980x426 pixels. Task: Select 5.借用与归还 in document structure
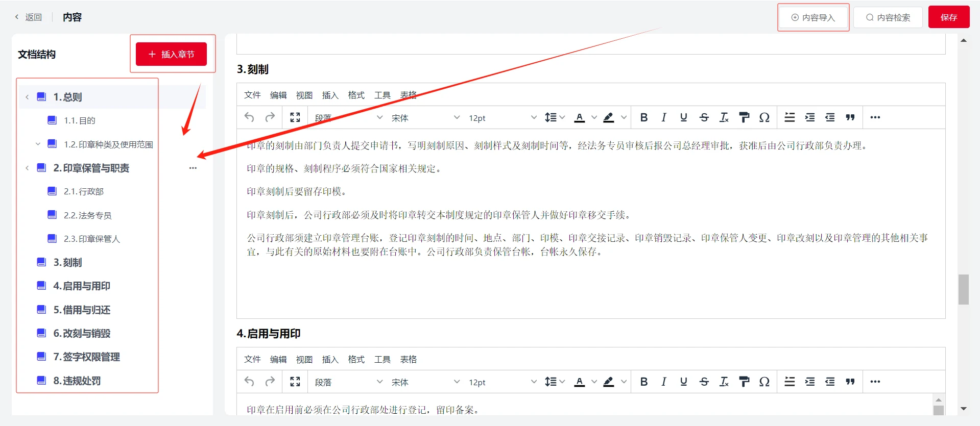pos(82,310)
